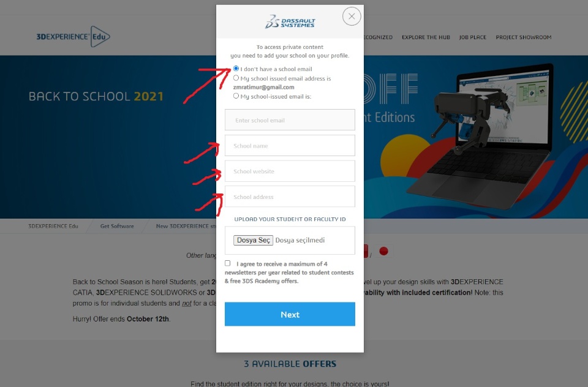Check the newsletter agreement checkbox
588x387 pixels.
pos(228,263)
